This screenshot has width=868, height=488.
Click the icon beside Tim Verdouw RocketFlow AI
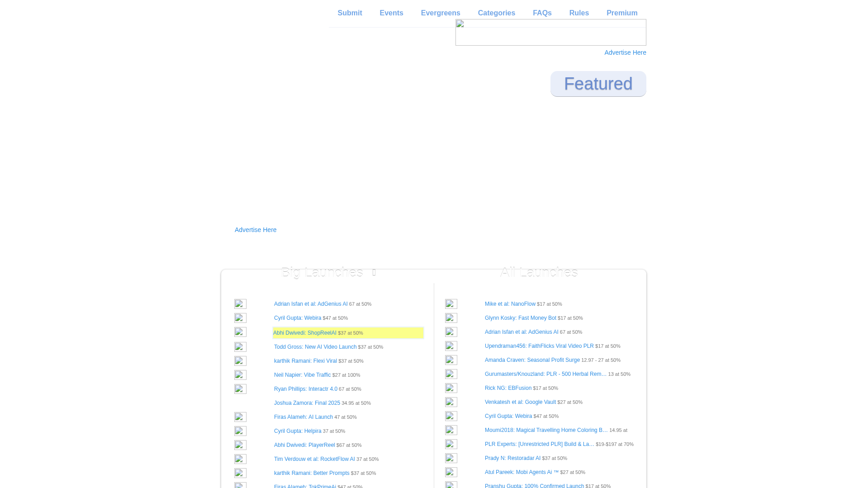point(240,459)
